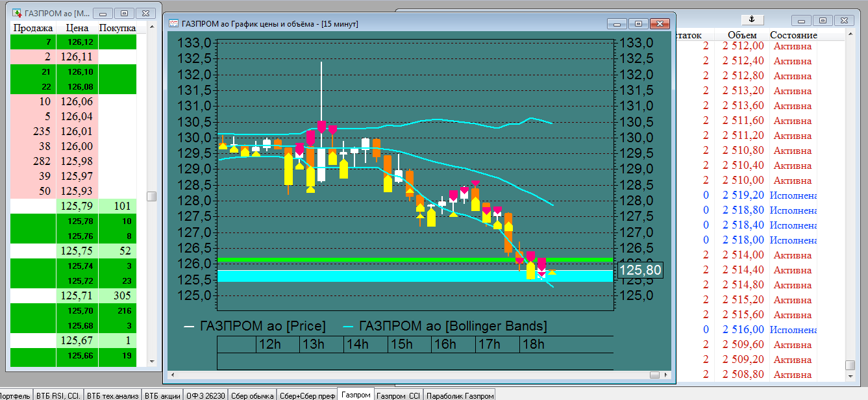
Task: Click left arrow of chart horizontal scrollbar
Action: pos(173,375)
